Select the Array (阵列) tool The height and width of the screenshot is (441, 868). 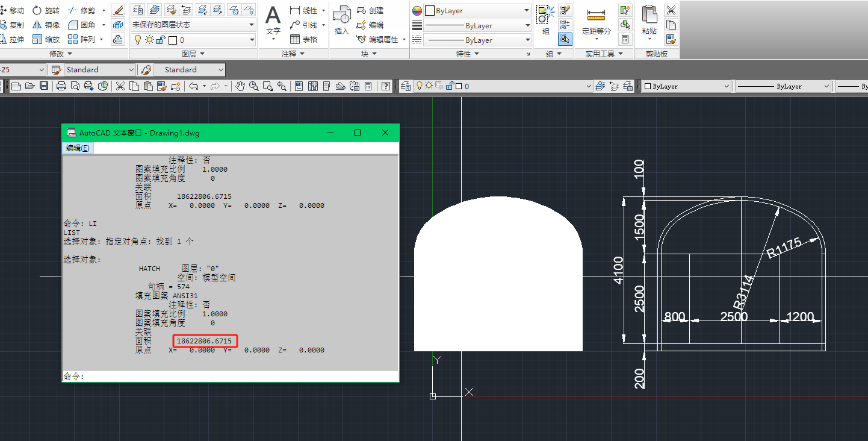pos(82,39)
